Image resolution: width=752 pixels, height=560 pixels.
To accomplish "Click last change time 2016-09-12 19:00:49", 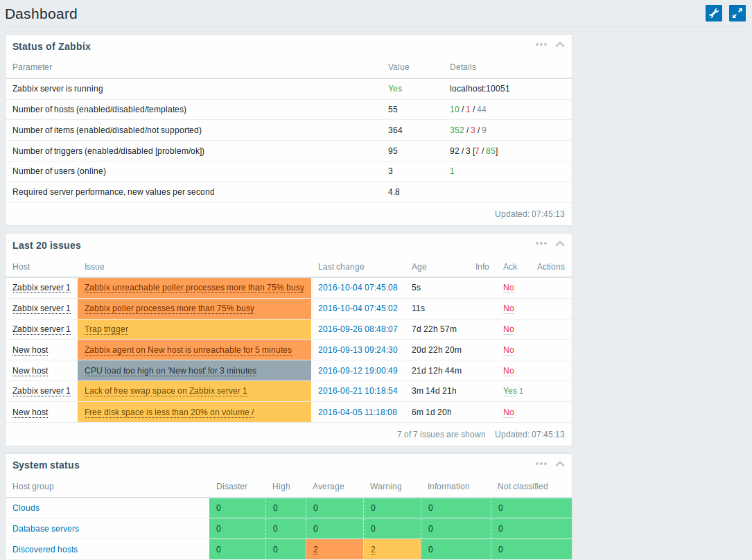I will [358, 371].
